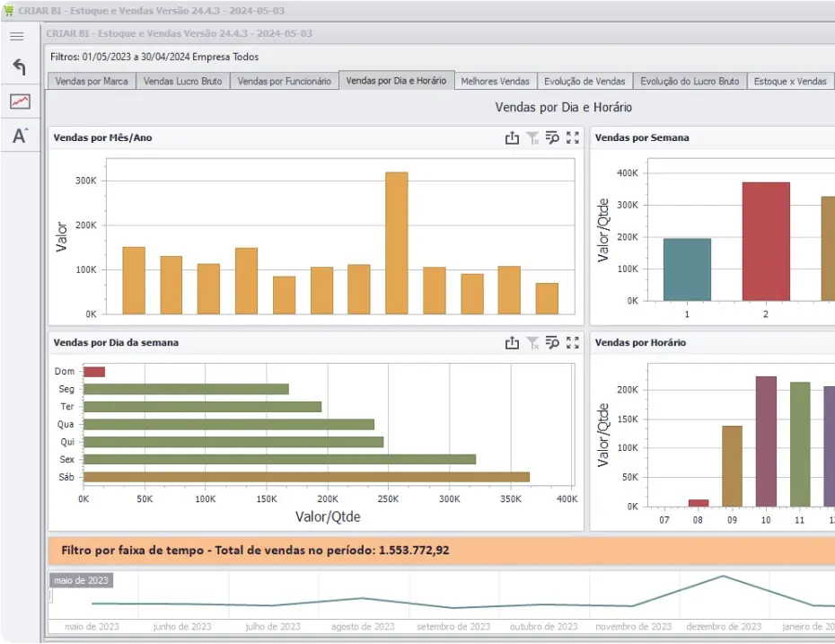Click the range selector handle at maio de 2023
Viewport: 835px width, 644px height.
point(51,595)
